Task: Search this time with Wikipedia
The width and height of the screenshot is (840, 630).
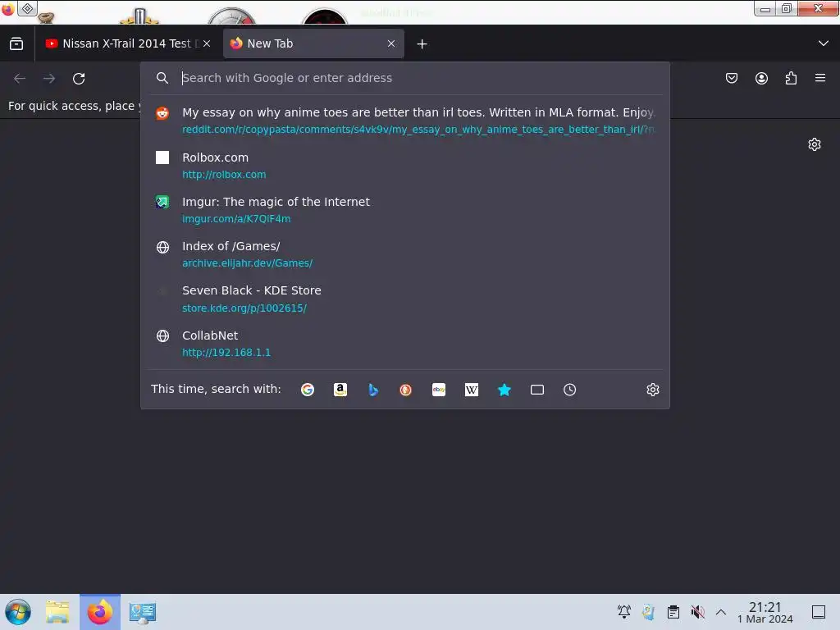Action: pos(472,390)
